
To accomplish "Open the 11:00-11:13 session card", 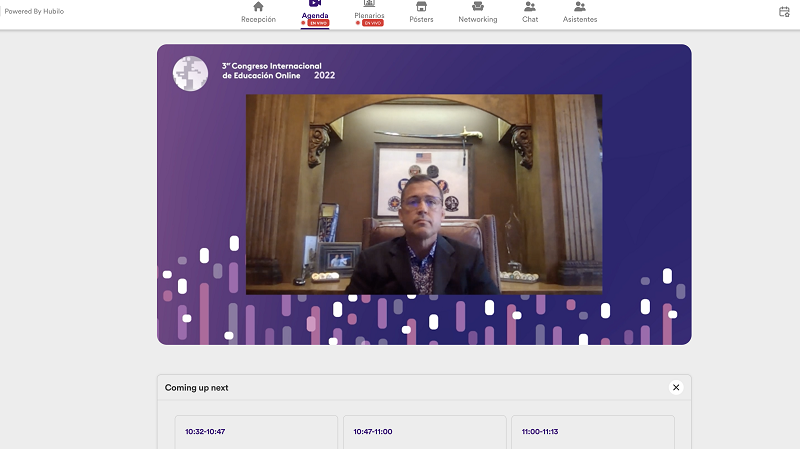I will (x=593, y=432).
